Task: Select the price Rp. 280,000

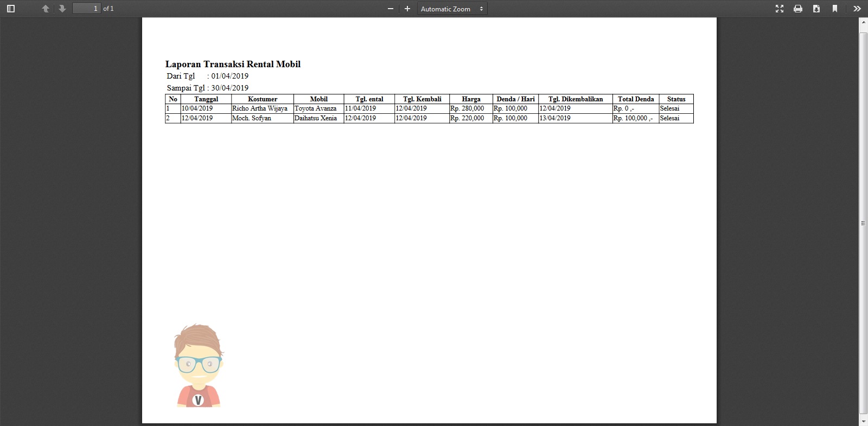Action: pos(467,108)
